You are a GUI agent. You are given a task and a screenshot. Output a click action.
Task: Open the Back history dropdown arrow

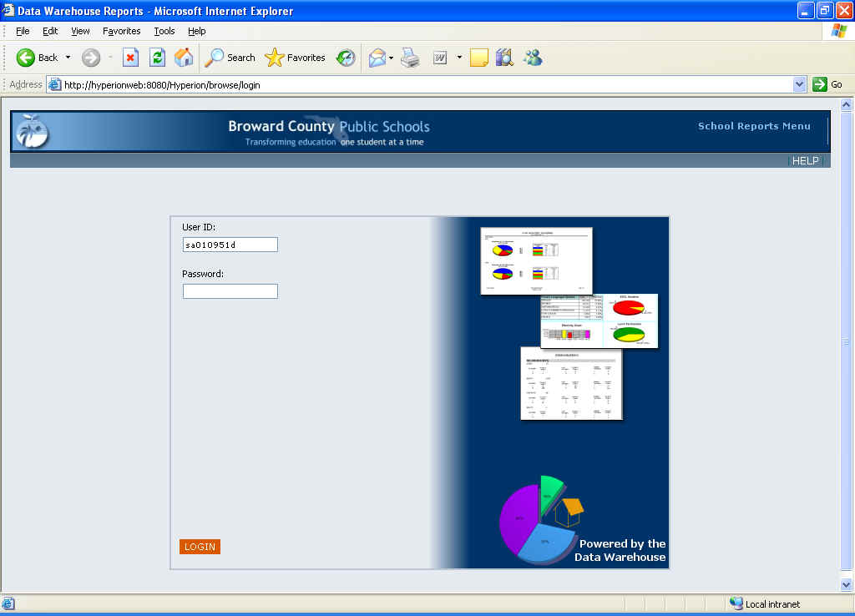[68, 58]
